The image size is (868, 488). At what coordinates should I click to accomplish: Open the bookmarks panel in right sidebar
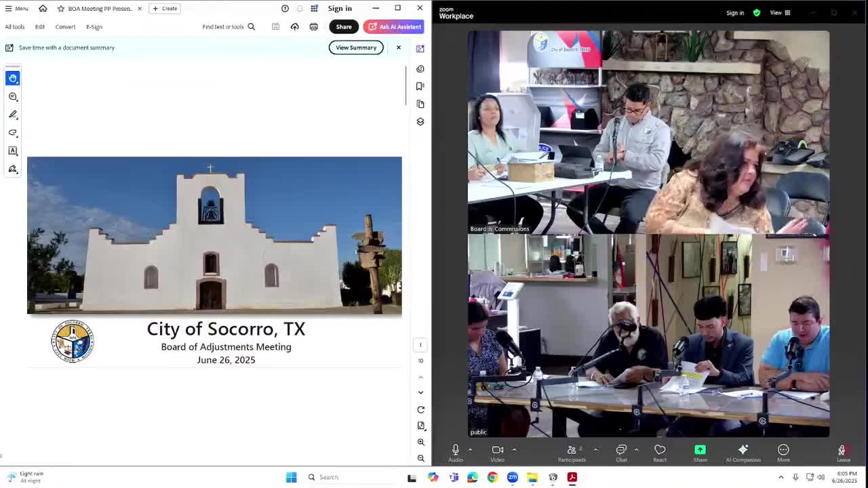click(x=420, y=86)
